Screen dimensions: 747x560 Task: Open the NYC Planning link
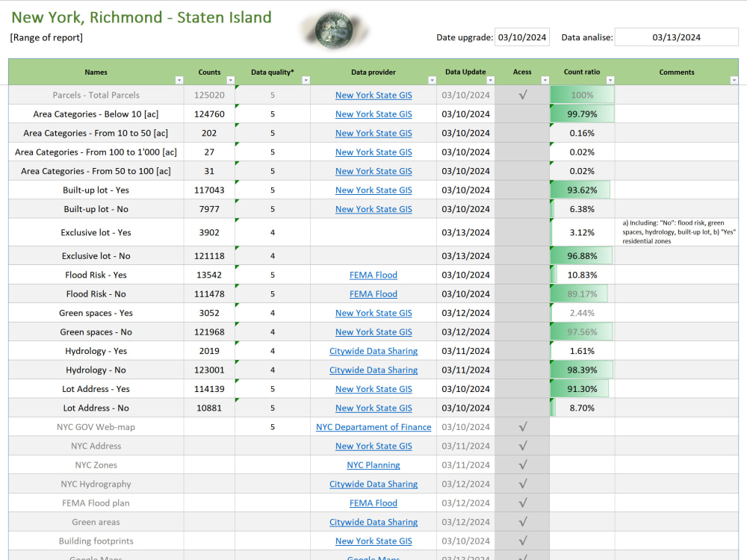tap(373, 464)
